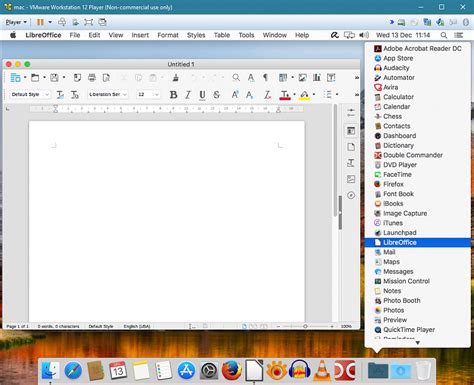474x385 pixels.
Task: Click the Insert Text Box icon
Action: (331, 78)
